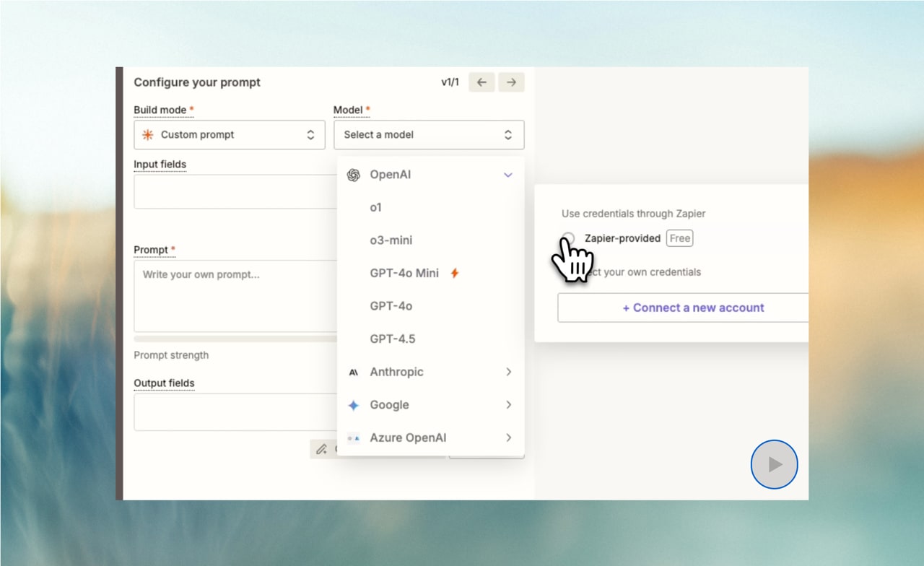Collapse the OpenAI model list
Viewport: 924px width, 566px height.
(507, 174)
